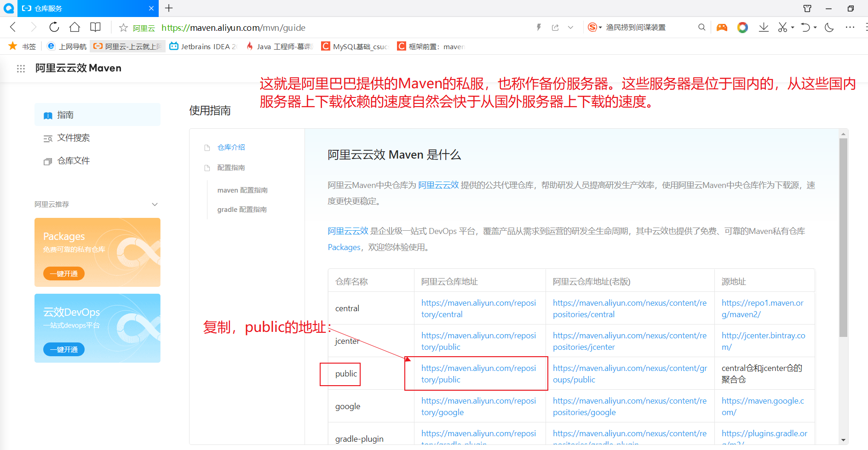Image resolution: width=868 pixels, height=450 pixels.
Task: Click 一键开通 on the Packages card
Action: [64, 273]
